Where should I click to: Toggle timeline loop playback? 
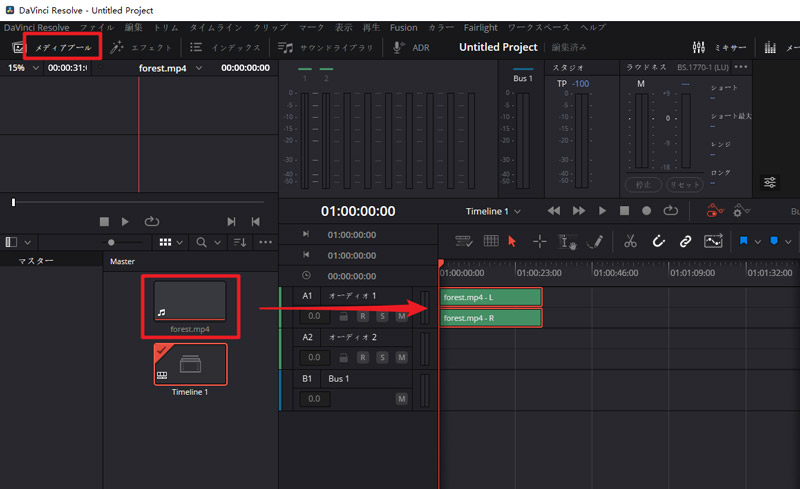[670, 211]
